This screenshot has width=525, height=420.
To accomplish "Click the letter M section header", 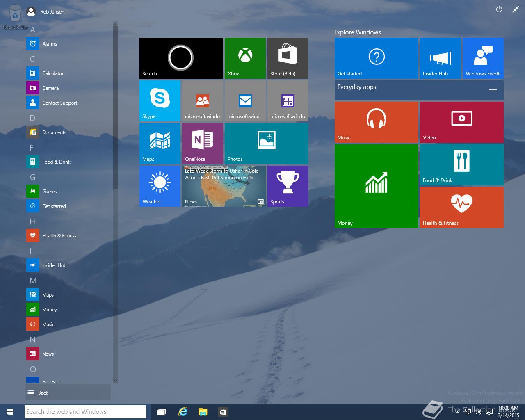I will pos(33,281).
